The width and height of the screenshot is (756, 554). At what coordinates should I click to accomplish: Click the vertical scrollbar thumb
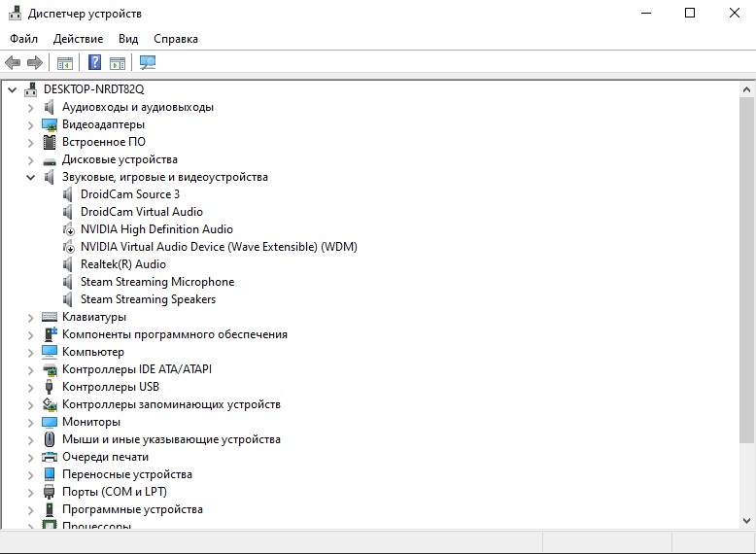click(746, 270)
